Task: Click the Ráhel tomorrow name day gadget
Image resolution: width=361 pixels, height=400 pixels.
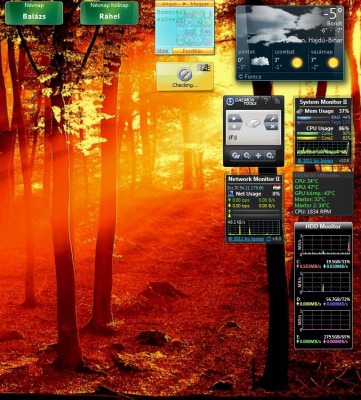Action: pos(109,13)
